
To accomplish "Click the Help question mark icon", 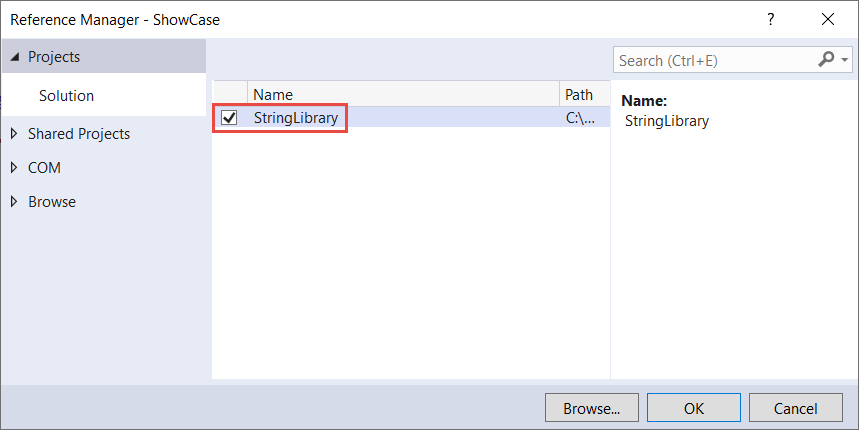I will pyautogui.click(x=770, y=19).
